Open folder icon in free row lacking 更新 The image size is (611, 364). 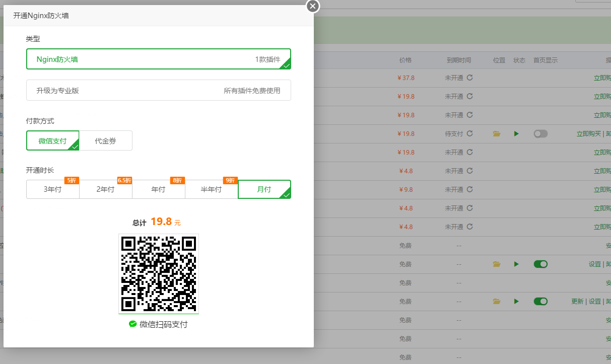(x=497, y=264)
